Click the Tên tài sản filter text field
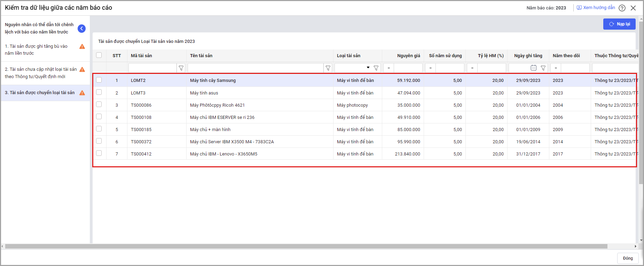The height and width of the screenshot is (266, 644). coord(256,68)
